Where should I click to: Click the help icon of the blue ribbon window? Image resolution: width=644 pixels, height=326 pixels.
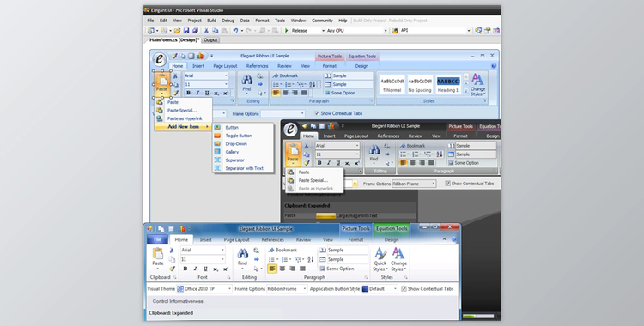tap(494, 66)
